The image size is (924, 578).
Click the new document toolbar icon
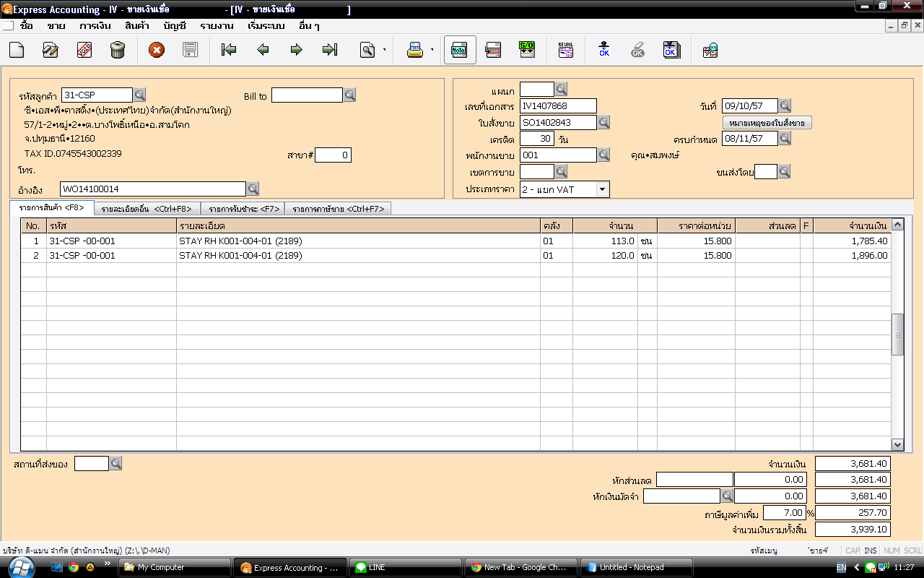pos(16,50)
